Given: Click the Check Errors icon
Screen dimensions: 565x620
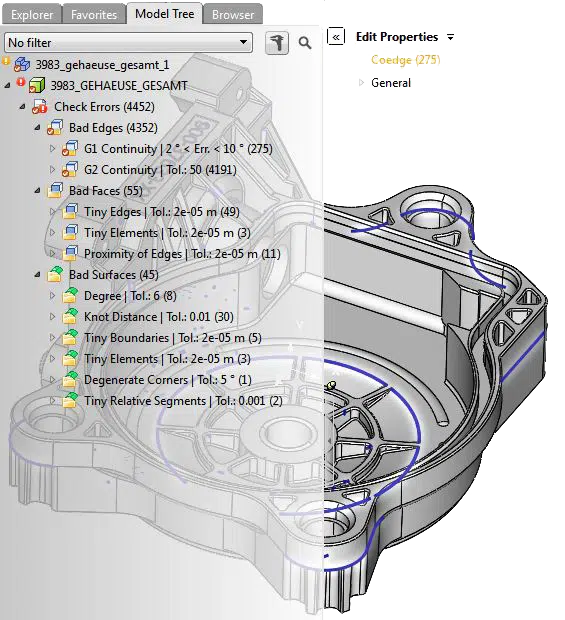Looking at the screenshot, I should click(40, 107).
